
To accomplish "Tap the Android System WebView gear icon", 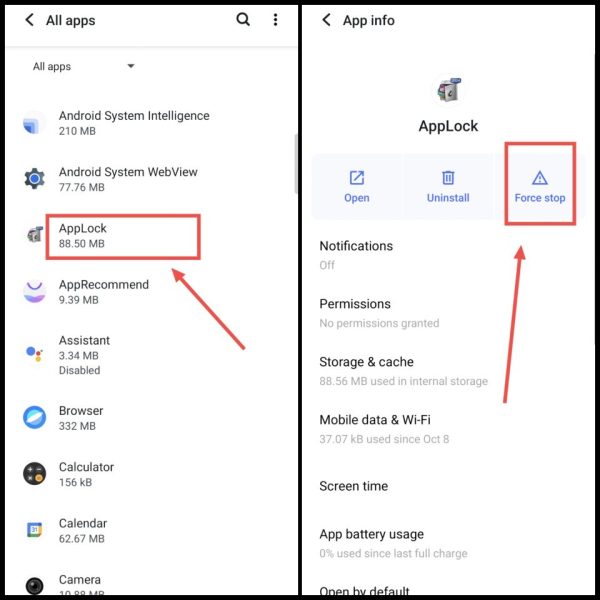I will 34,179.
